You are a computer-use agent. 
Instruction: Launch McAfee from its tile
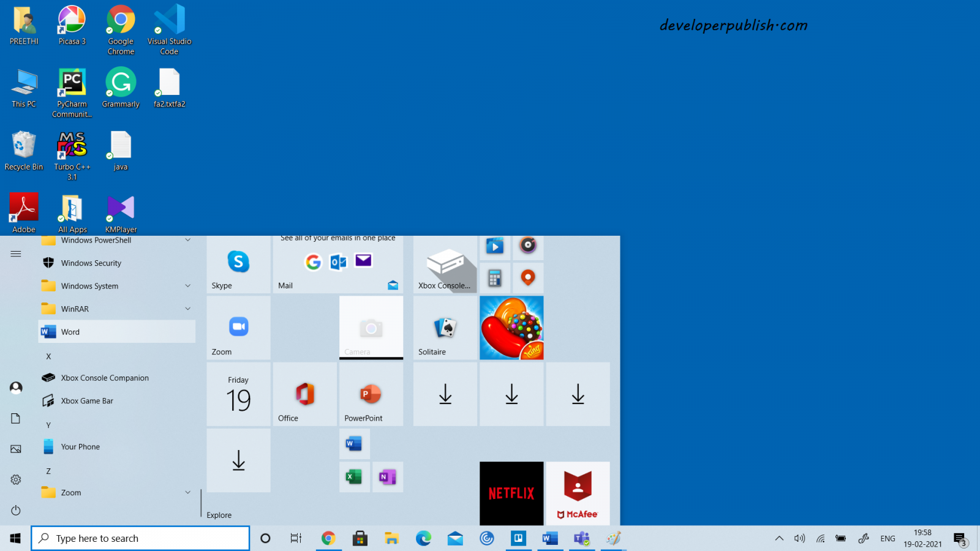[x=577, y=493]
